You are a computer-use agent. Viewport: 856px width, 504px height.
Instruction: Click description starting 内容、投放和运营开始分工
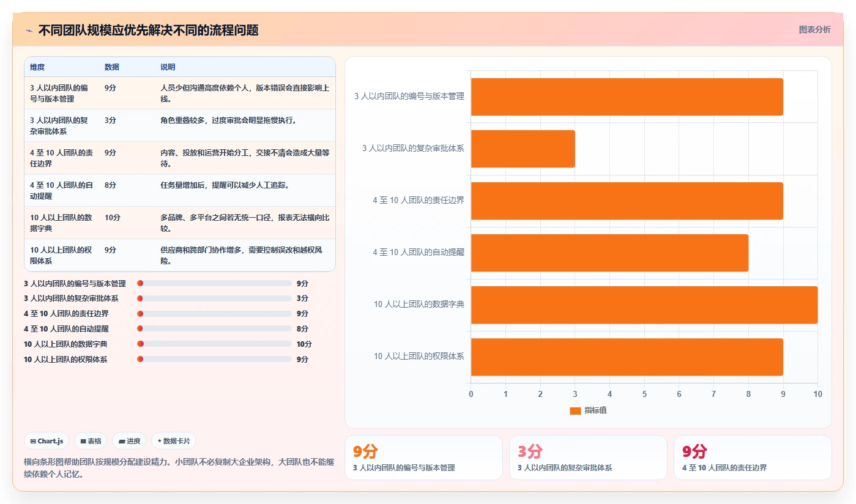[245, 158]
